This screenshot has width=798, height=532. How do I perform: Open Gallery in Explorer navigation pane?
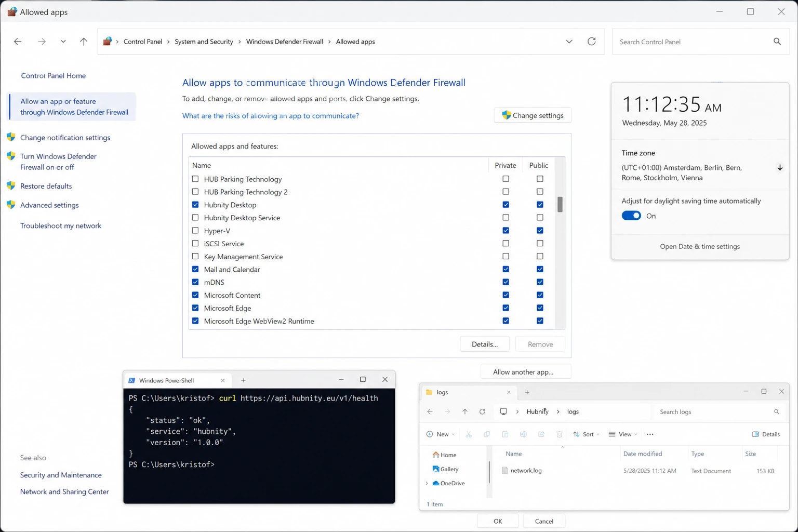point(445,469)
